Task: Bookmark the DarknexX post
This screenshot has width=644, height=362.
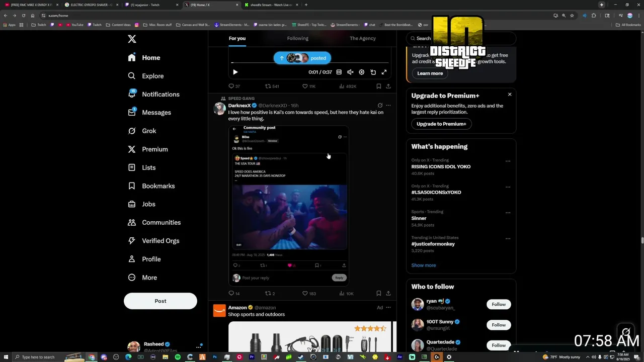Action: click(378, 294)
